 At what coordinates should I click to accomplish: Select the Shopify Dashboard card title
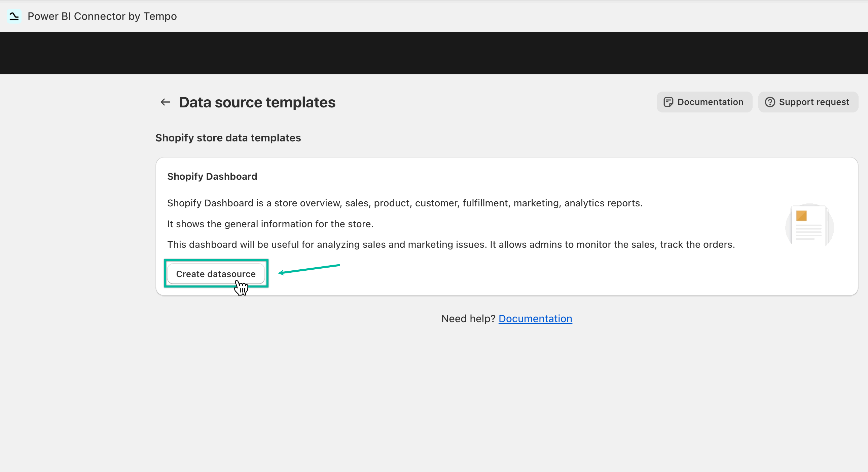212,176
